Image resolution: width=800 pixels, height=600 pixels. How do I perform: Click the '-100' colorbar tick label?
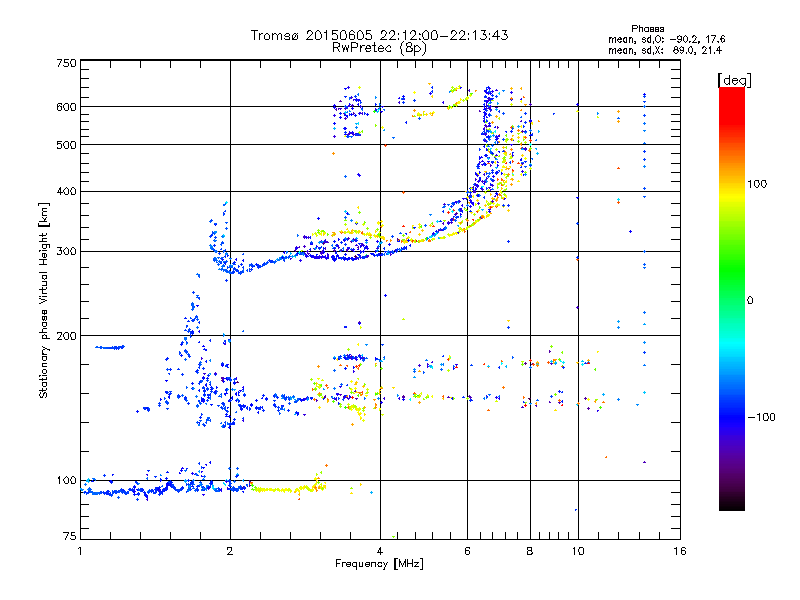click(x=761, y=417)
